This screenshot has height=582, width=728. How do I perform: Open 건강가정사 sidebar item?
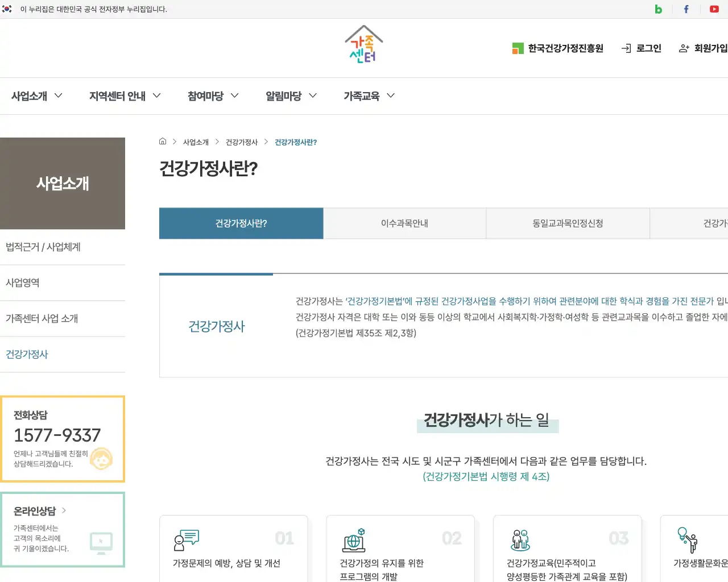point(63,355)
